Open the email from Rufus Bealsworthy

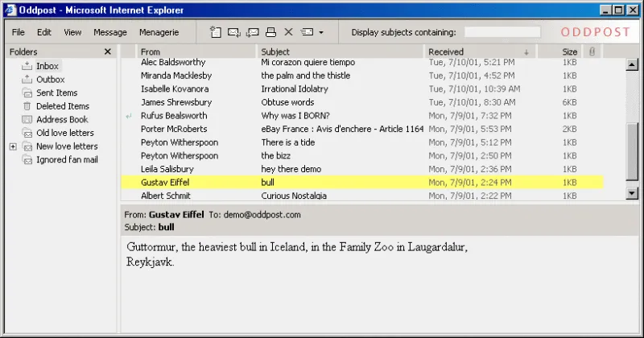tap(175, 116)
